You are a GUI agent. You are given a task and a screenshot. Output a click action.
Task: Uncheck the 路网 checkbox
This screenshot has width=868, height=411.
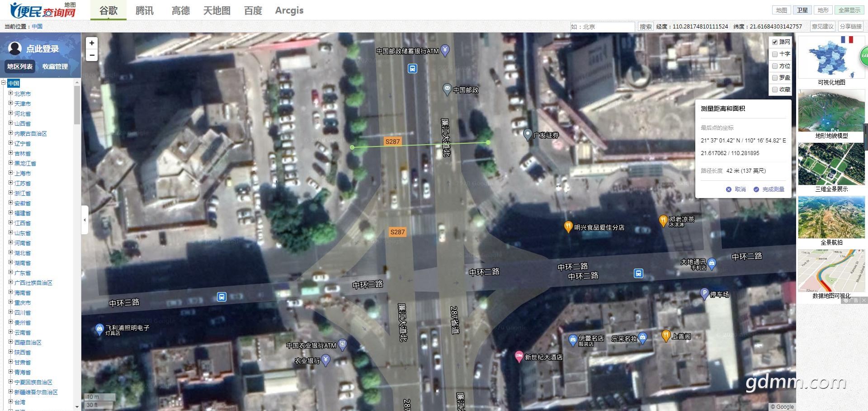pyautogui.click(x=775, y=42)
